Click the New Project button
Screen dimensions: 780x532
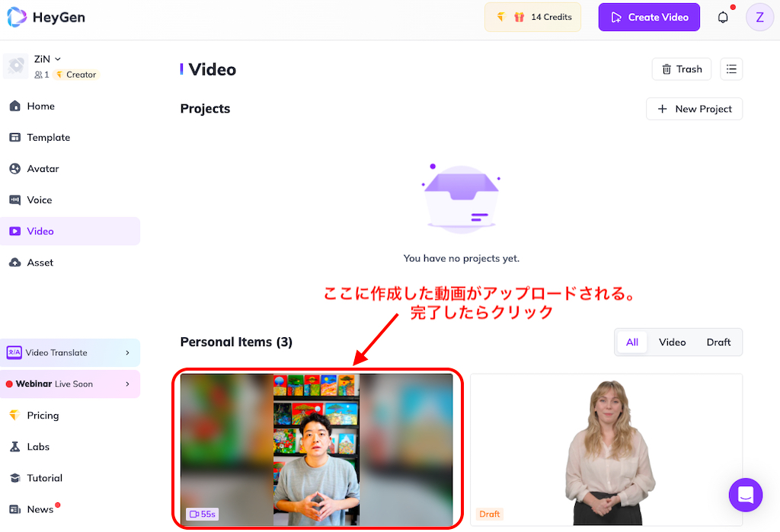pyautogui.click(x=694, y=109)
